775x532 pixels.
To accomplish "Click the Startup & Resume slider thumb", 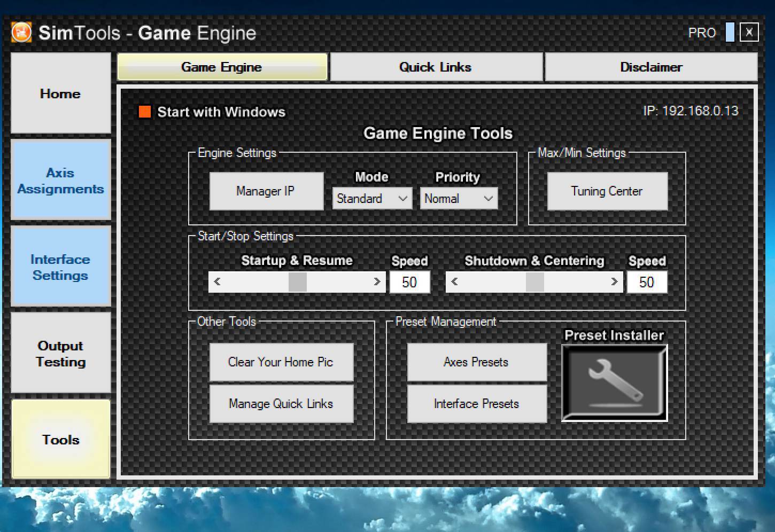I will (x=297, y=281).
